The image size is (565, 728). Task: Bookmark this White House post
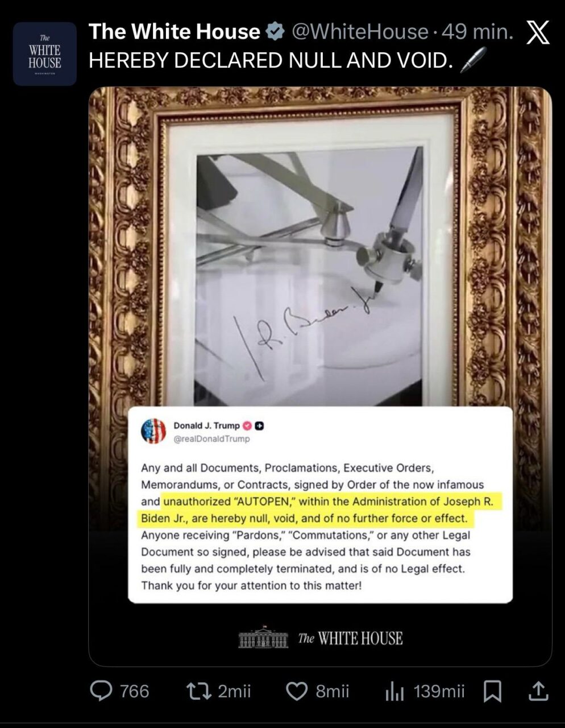pyautogui.click(x=492, y=692)
